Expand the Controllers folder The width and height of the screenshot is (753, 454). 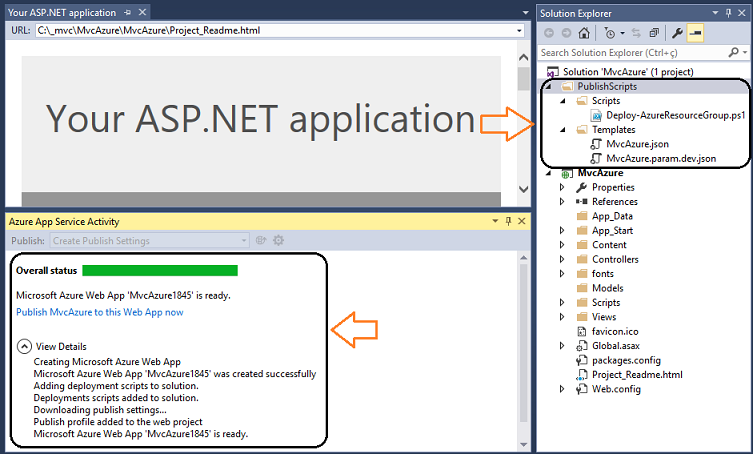click(x=562, y=259)
